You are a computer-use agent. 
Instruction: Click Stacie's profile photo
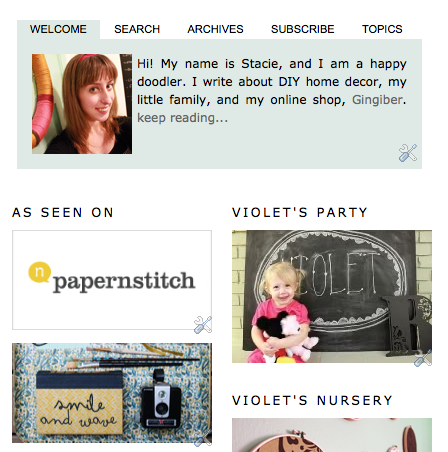(82, 104)
